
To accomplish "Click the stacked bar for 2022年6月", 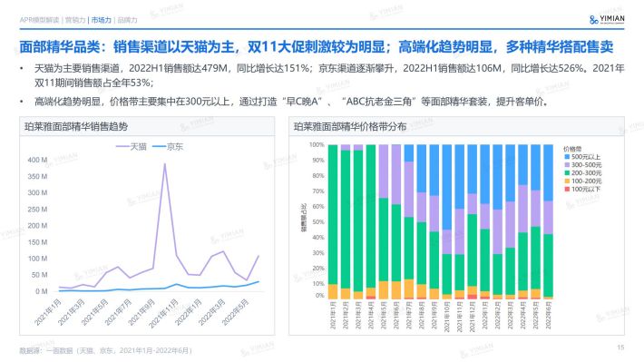I will pos(548,221).
